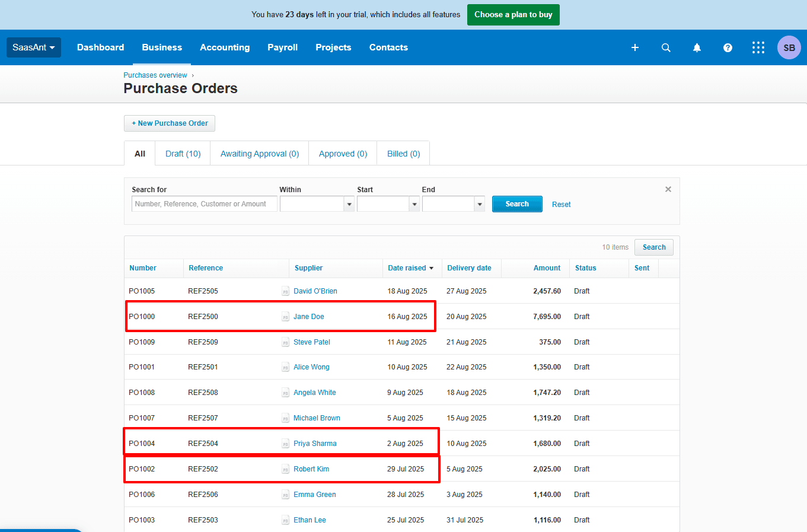Open the Business menu

coord(161,47)
